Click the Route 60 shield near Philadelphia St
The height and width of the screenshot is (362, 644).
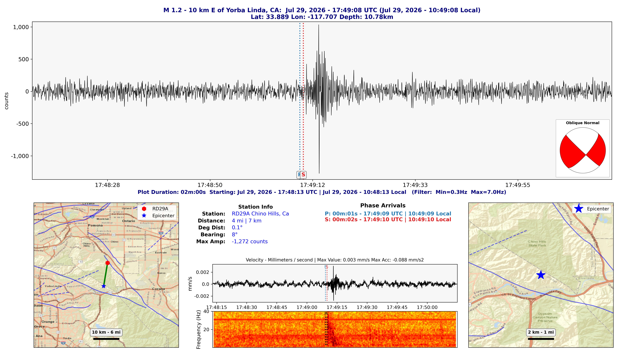pyautogui.click(x=113, y=235)
